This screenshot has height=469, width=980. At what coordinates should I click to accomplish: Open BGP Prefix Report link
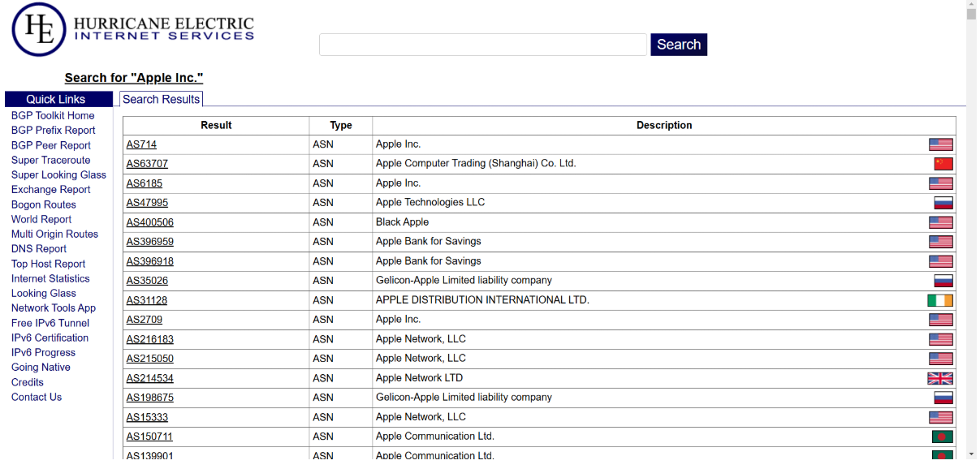coord(54,130)
